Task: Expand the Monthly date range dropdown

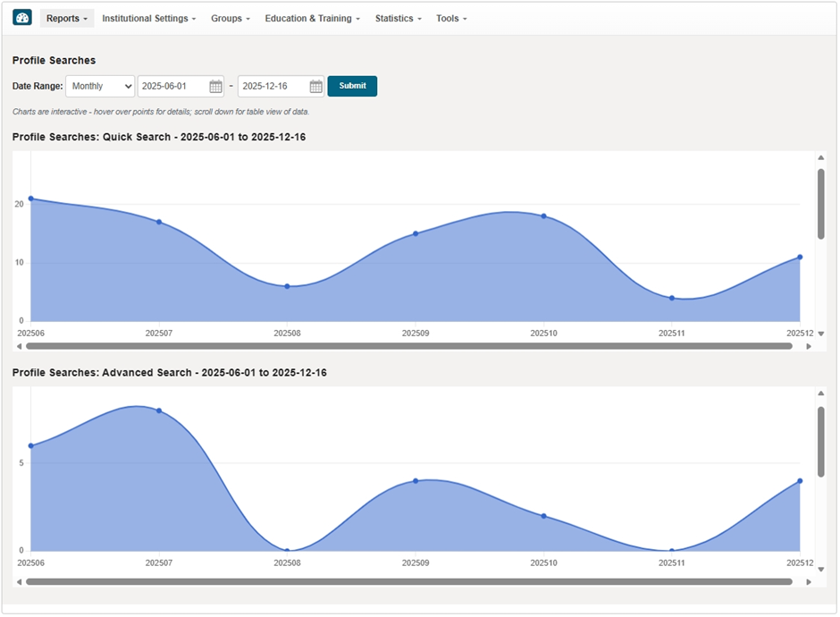Action: click(x=100, y=86)
